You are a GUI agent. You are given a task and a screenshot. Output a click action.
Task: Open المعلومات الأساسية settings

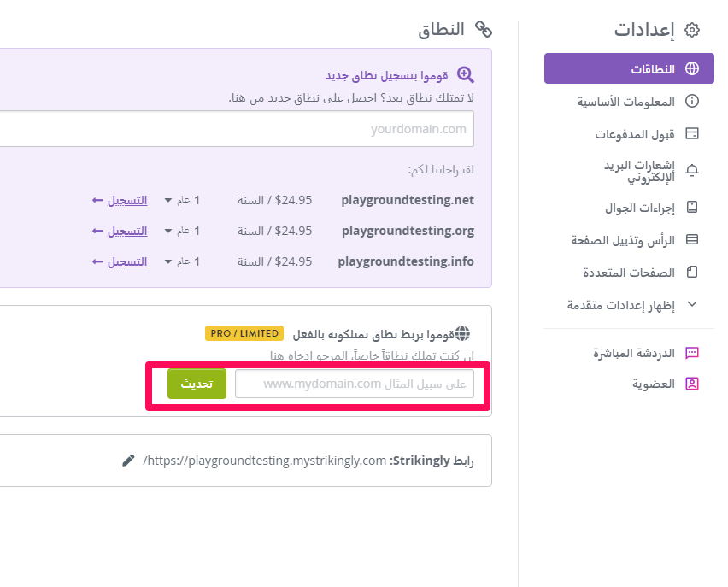(637, 101)
